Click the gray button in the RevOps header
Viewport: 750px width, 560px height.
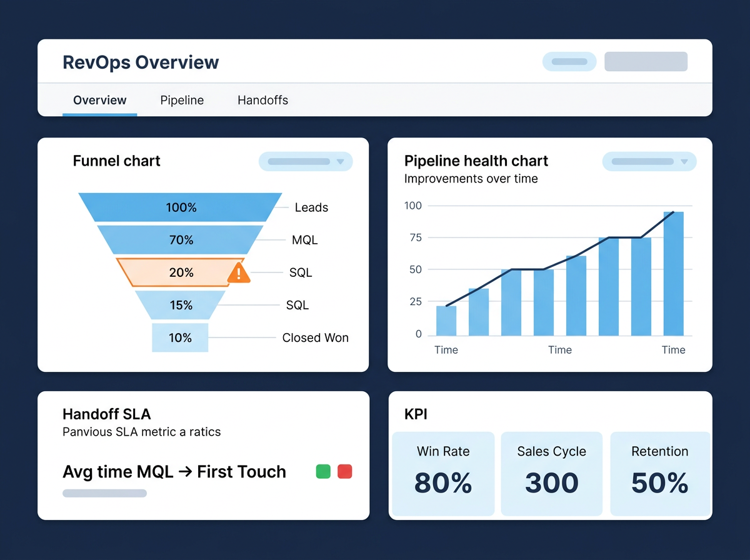point(646,62)
